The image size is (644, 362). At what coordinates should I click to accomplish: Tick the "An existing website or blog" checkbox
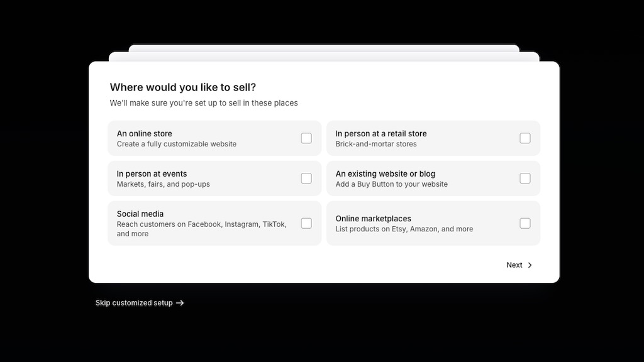(525, 178)
